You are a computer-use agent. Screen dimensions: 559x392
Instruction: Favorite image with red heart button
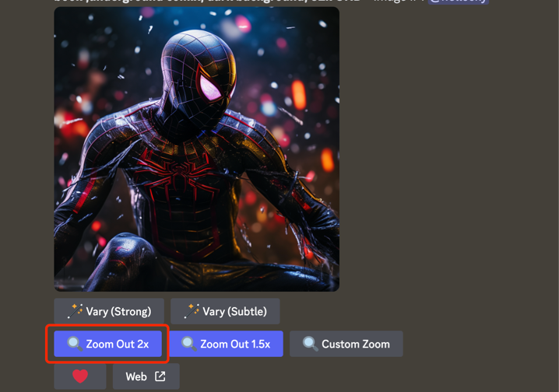[80, 376]
